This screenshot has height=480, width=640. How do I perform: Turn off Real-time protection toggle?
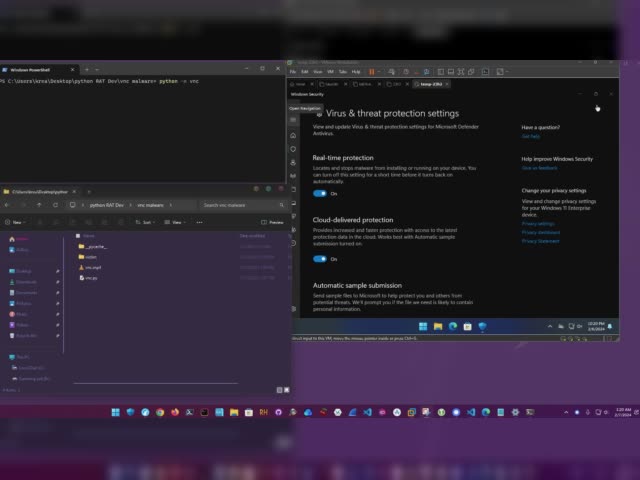click(320, 193)
